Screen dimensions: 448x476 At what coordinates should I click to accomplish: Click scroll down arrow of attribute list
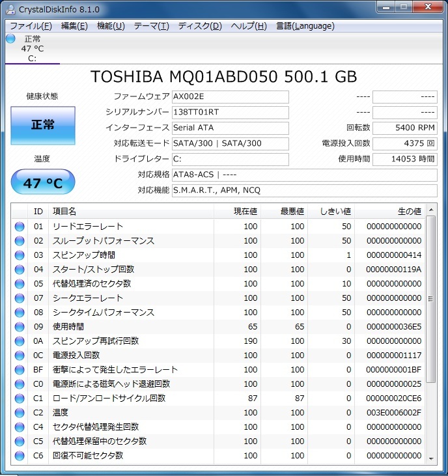431,459
